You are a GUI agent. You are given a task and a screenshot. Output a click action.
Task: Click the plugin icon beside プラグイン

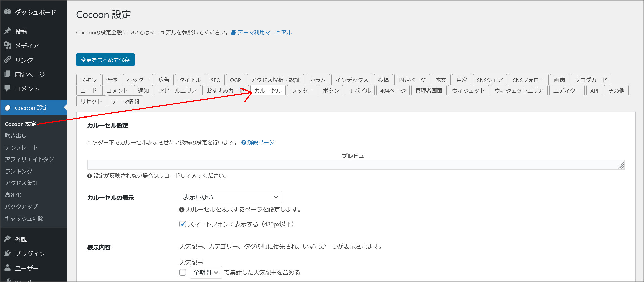7,253
